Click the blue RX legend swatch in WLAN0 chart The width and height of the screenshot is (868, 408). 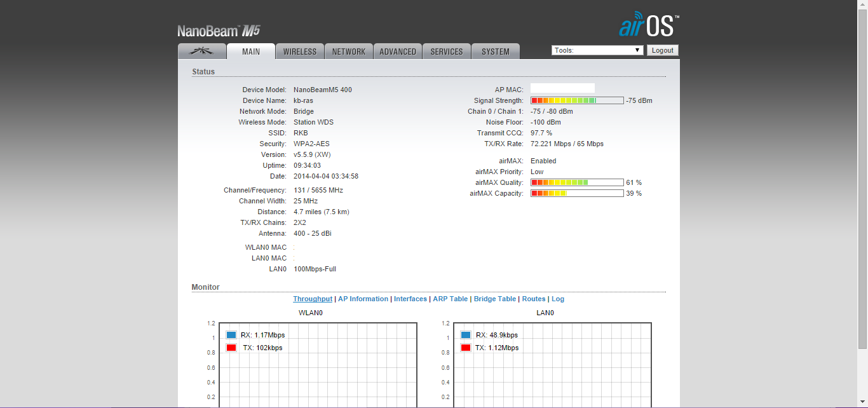(x=231, y=335)
